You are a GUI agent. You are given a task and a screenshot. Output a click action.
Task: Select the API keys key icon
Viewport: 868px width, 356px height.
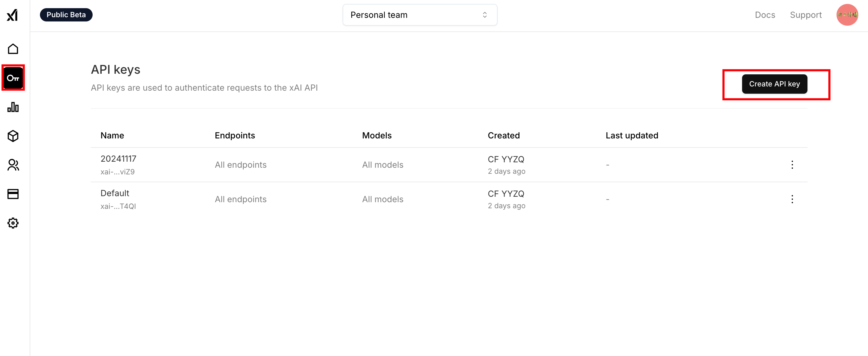click(13, 78)
